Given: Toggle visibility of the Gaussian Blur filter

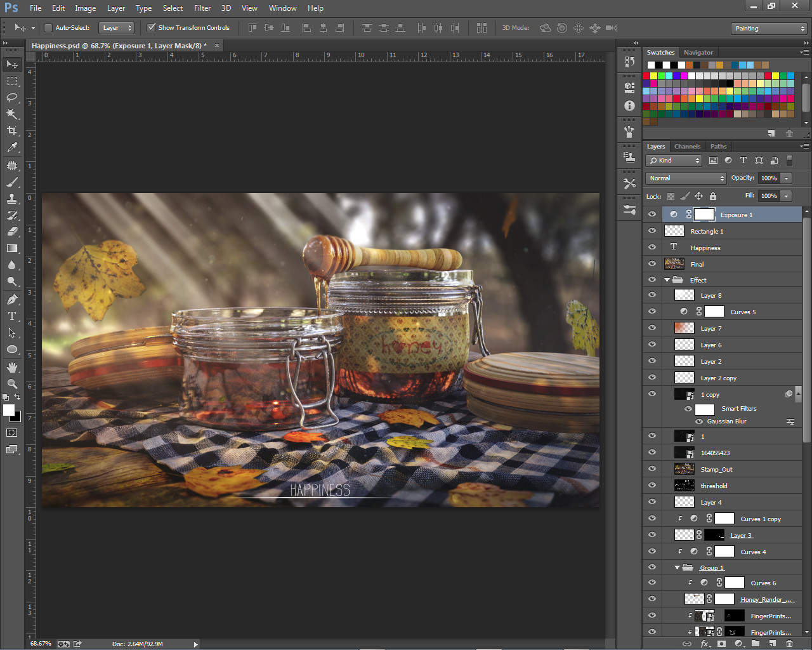Looking at the screenshot, I should (x=698, y=421).
